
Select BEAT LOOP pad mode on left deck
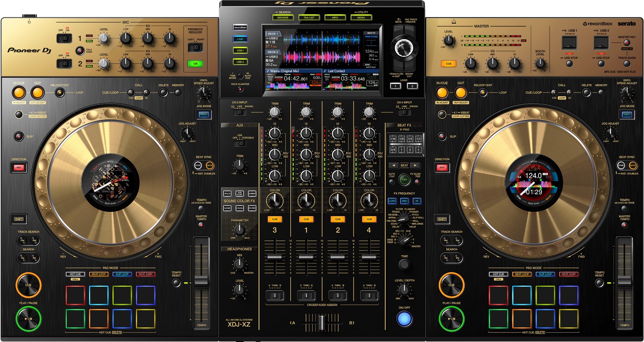[99, 274]
